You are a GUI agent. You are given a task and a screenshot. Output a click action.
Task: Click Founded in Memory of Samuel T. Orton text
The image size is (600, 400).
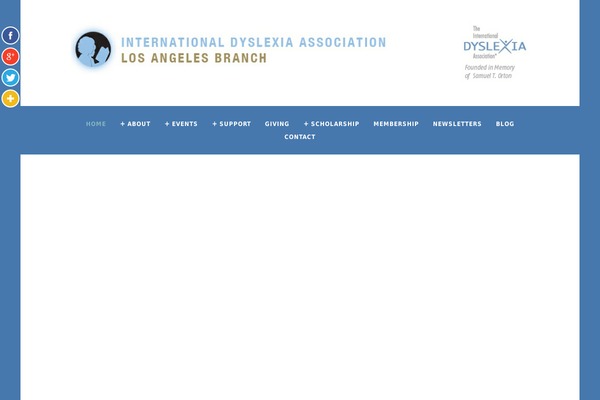(490, 72)
